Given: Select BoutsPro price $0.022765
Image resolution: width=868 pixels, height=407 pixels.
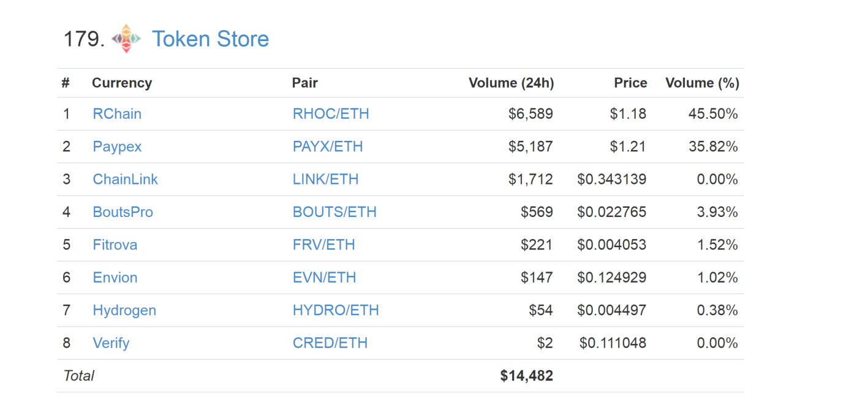Looking at the screenshot, I should tap(611, 212).
